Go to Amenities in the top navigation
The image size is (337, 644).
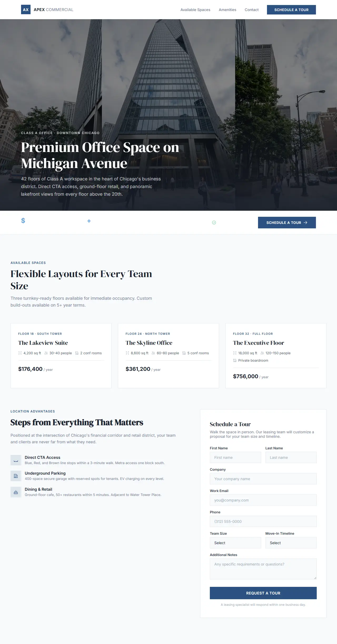pyautogui.click(x=227, y=10)
